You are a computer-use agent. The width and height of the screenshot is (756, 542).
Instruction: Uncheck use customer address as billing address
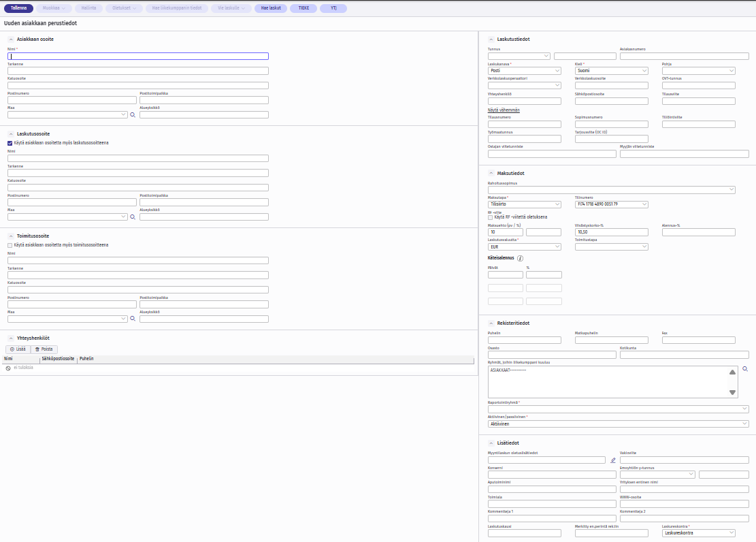[x=10, y=143]
